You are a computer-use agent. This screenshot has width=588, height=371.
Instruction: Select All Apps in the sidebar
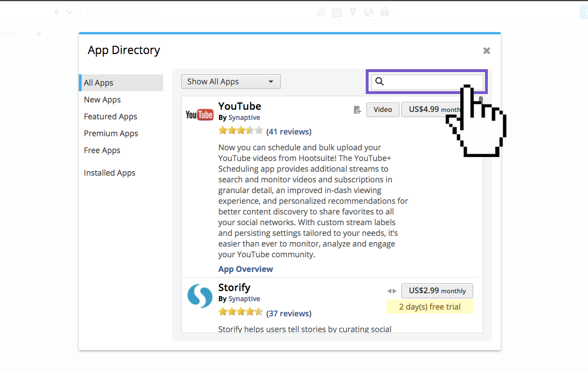coord(121,83)
